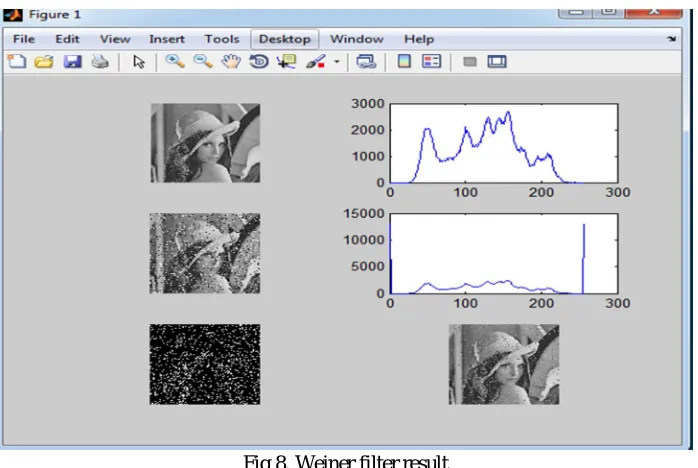Click the original Lena grayscale image
The image size is (698, 468).
(x=205, y=143)
